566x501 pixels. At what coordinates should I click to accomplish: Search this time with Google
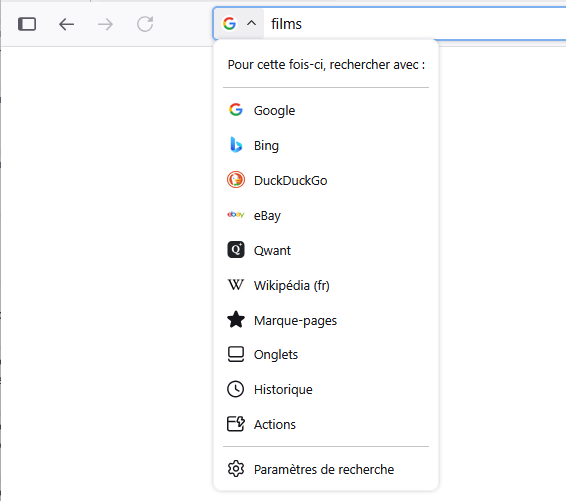(x=326, y=110)
